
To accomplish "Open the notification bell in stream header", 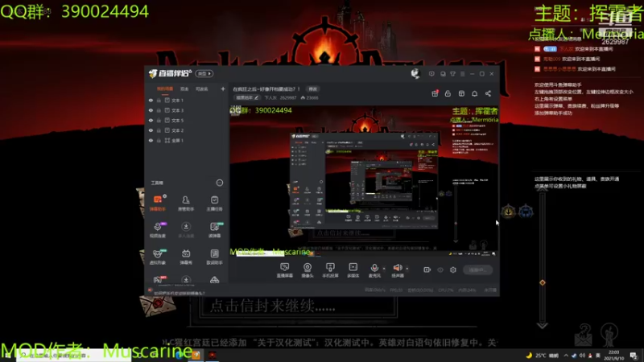I will (x=474, y=93).
